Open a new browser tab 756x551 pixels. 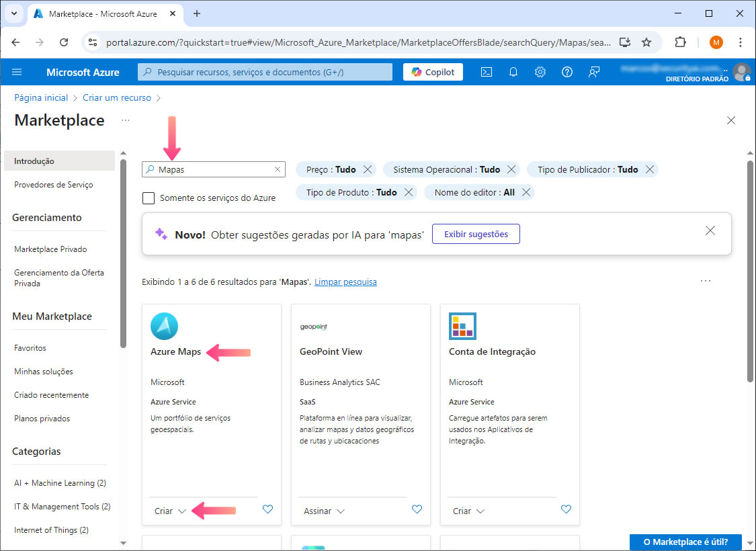click(197, 13)
